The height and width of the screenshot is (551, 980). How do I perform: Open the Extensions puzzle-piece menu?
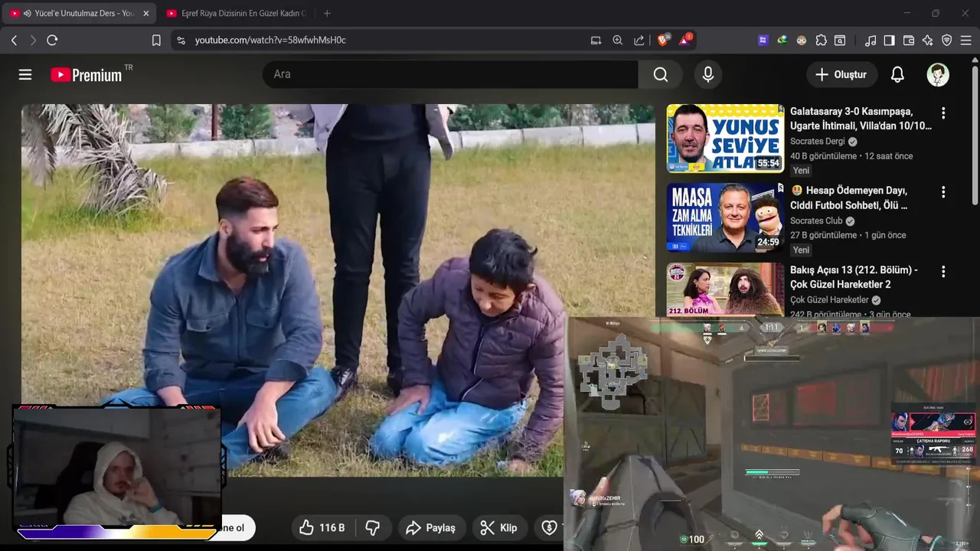pyautogui.click(x=821, y=40)
